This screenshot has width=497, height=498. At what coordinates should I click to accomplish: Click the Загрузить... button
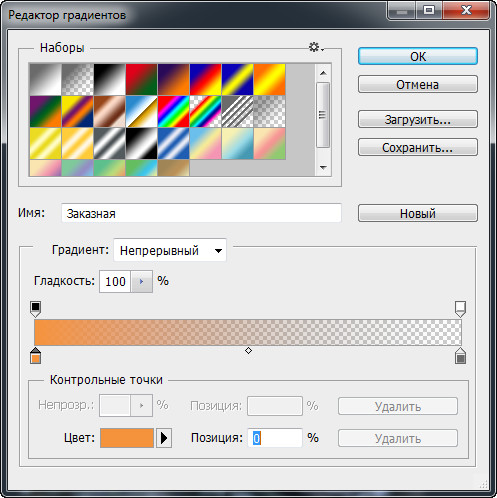(x=418, y=119)
